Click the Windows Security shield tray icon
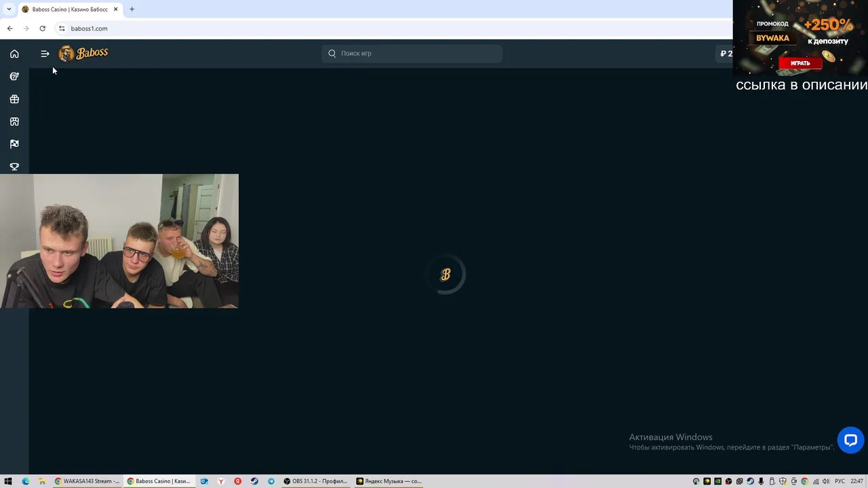Viewport: 868px width, 488px height. (x=783, y=481)
